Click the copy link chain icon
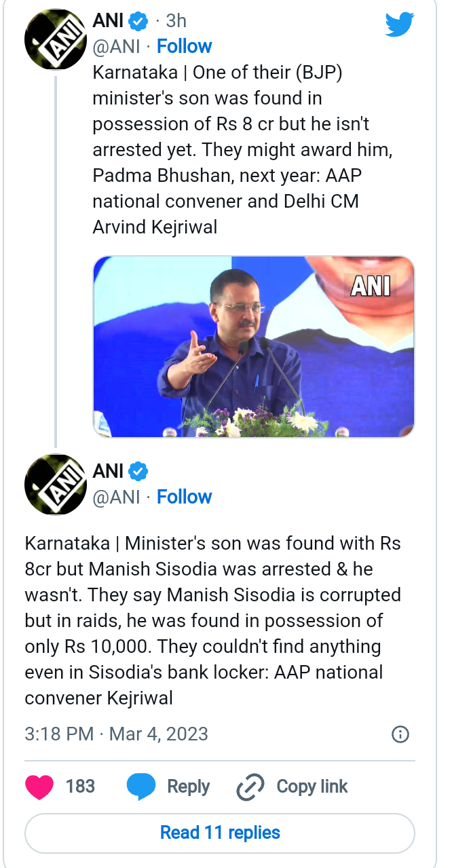Image resolution: width=452 pixels, height=868 pixels. pyautogui.click(x=250, y=787)
